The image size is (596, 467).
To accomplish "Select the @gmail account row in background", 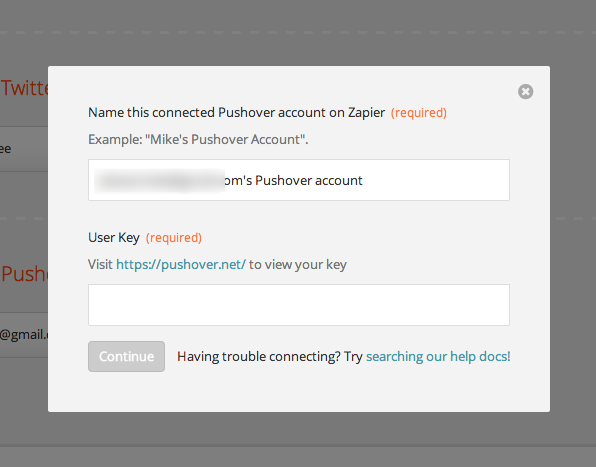I will tap(24, 335).
